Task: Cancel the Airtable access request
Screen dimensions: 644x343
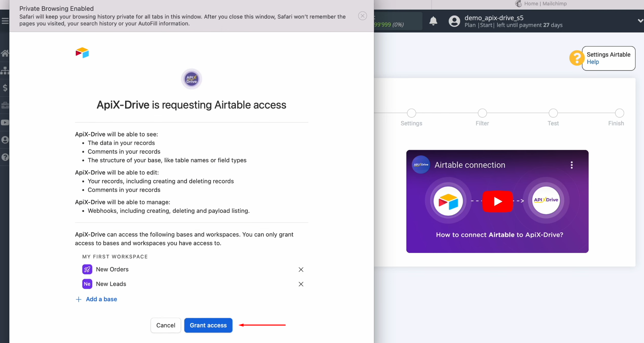Action: [x=165, y=325]
